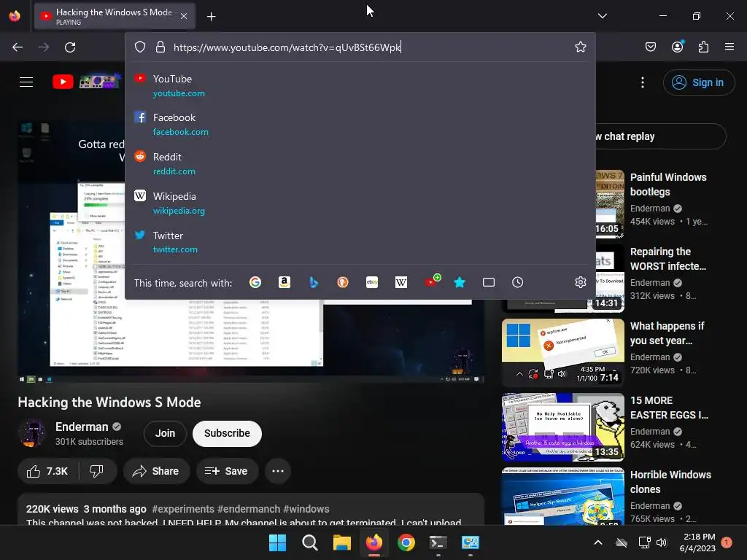The image size is (747, 560).
Task: Click the Sign in button
Action: click(x=698, y=82)
